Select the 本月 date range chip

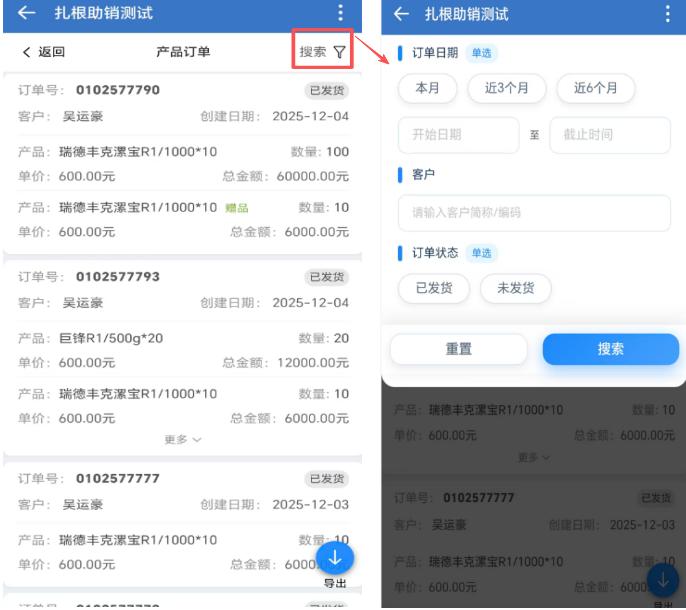click(x=427, y=88)
